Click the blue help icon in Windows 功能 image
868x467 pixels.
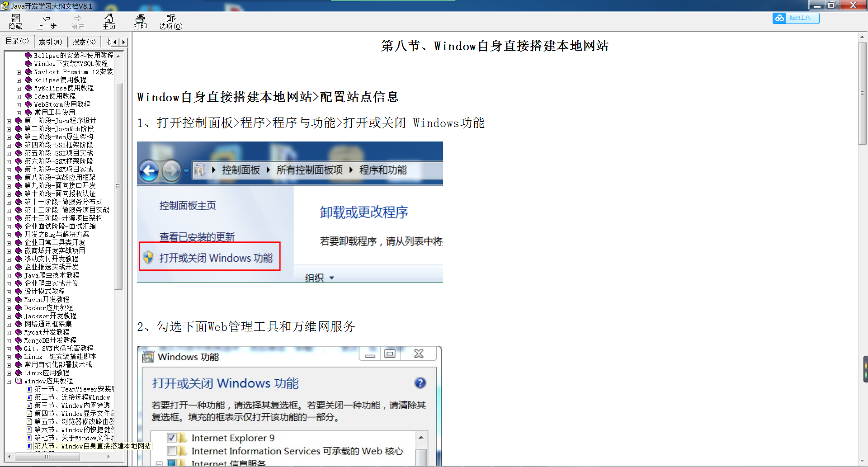(x=420, y=383)
